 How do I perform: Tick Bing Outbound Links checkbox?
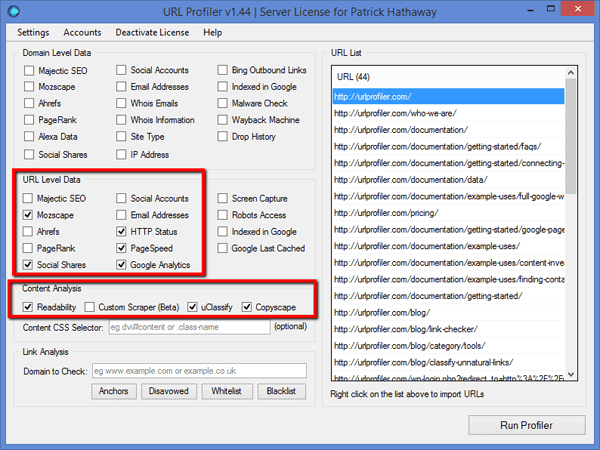pos(222,70)
